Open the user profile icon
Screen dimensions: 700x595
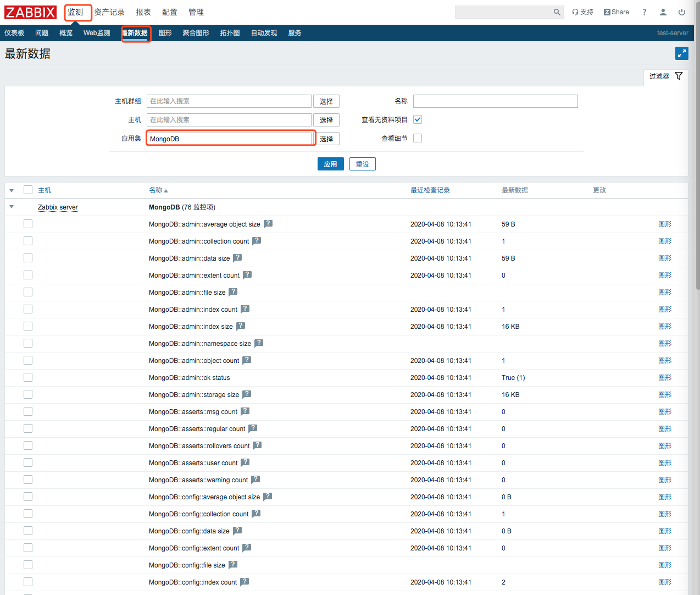pos(663,12)
